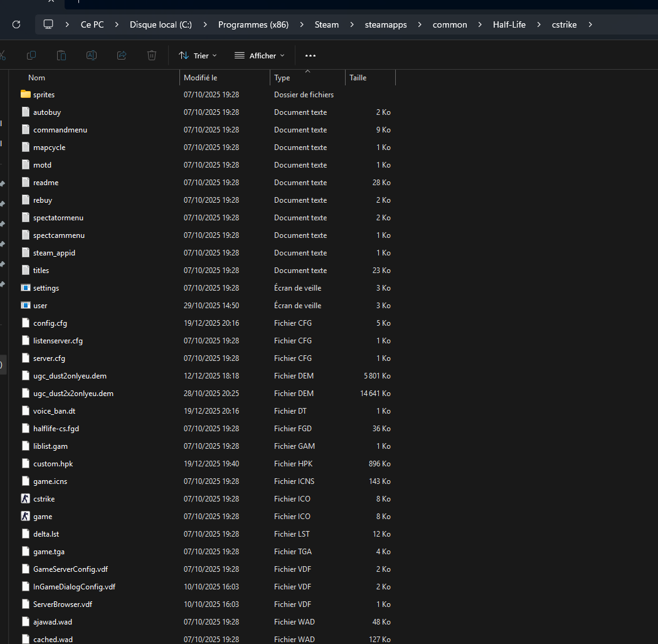Sort by Type column header
Viewport: 658px width, 644px height.
282,78
